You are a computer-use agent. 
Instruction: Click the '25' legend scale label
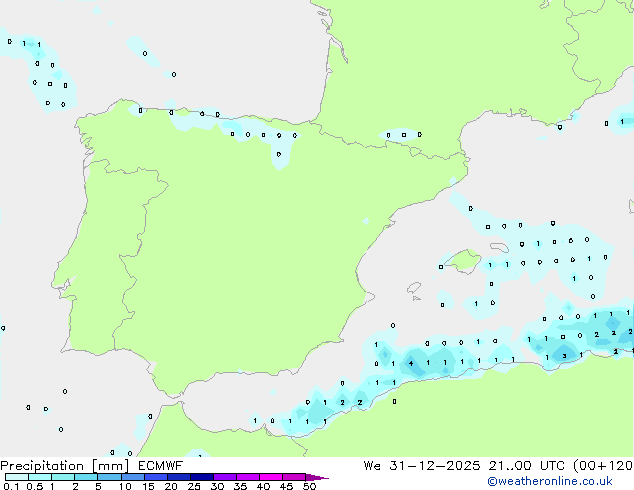click(x=194, y=486)
